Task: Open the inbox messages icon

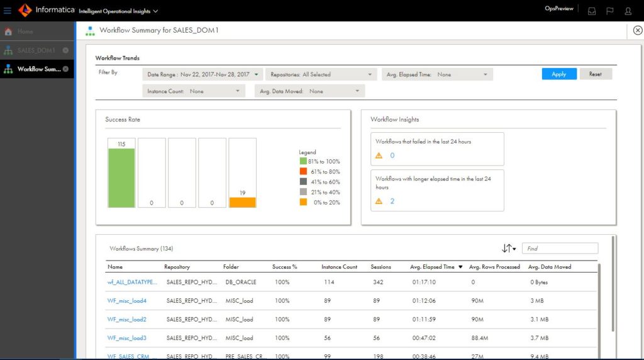Action: [591, 11]
